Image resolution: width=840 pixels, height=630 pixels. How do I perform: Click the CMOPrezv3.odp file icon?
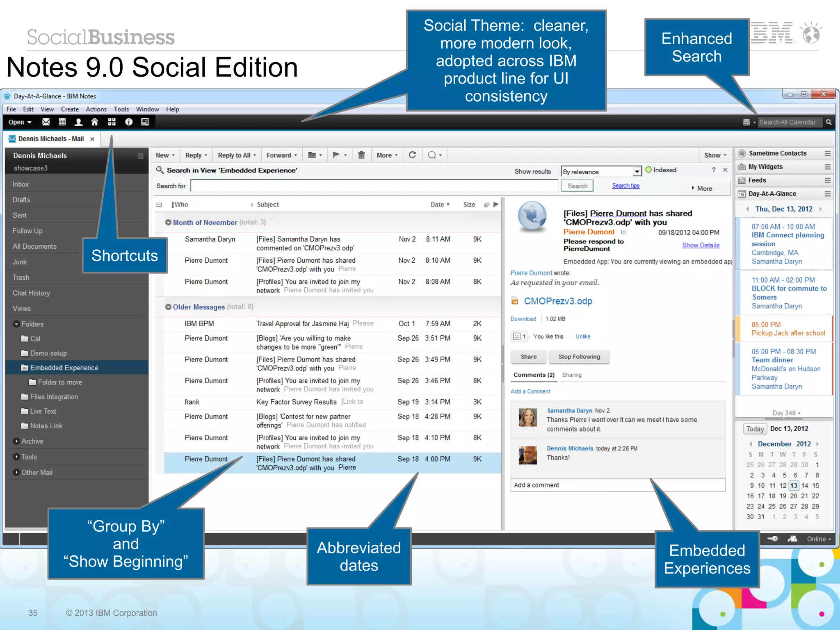[515, 301]
